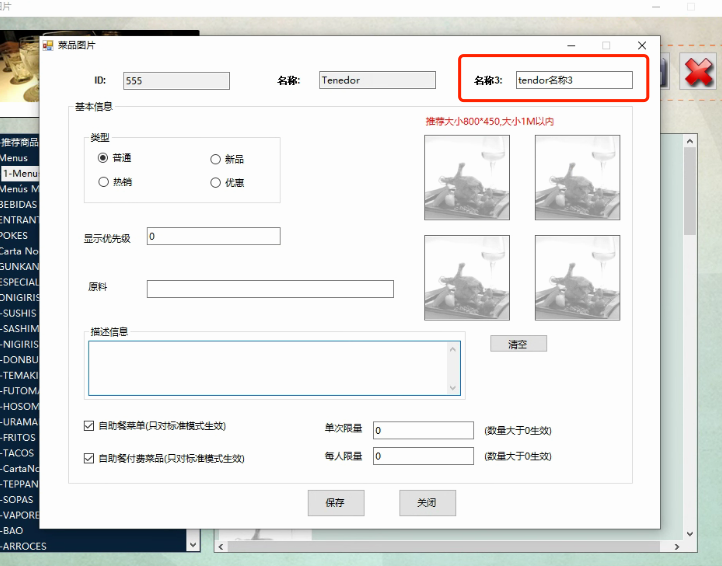Select -FRITOS in the category list
This screenshot has height=566, width=722.
(18, 438)
